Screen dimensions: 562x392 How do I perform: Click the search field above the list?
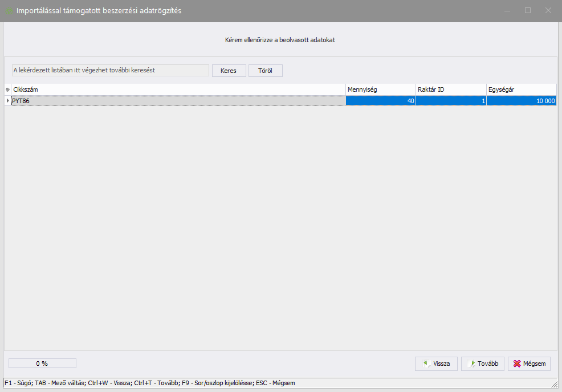pyautogui.click(x=111, y=70)
